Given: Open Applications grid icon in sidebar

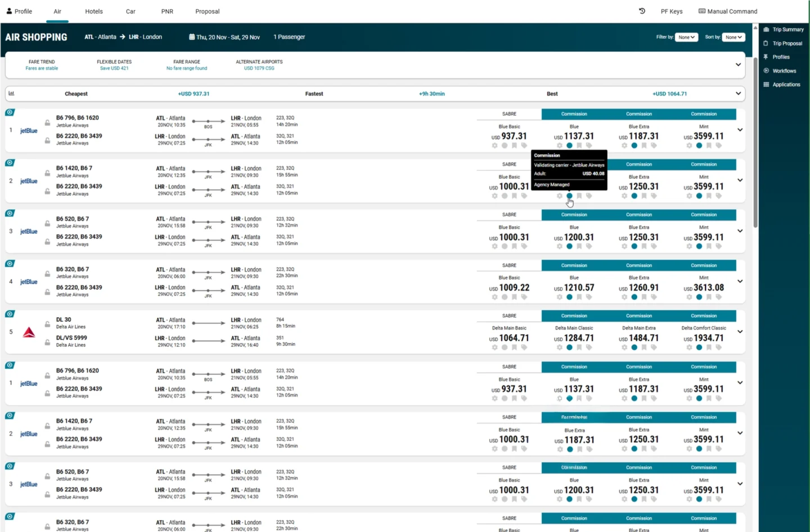Looking at the screenshot, I should [x=766, y=84].
